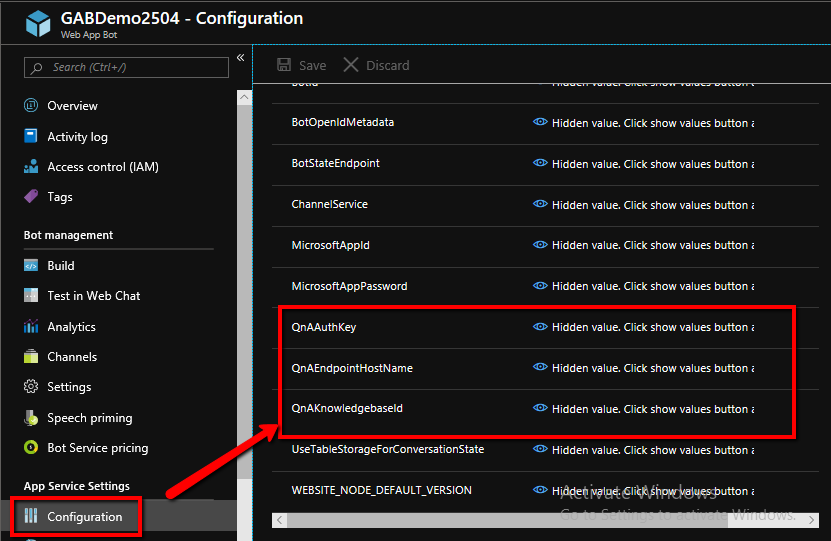
Task: Toggle visibility of QnAAuthKey value
Action: point(540,326)
